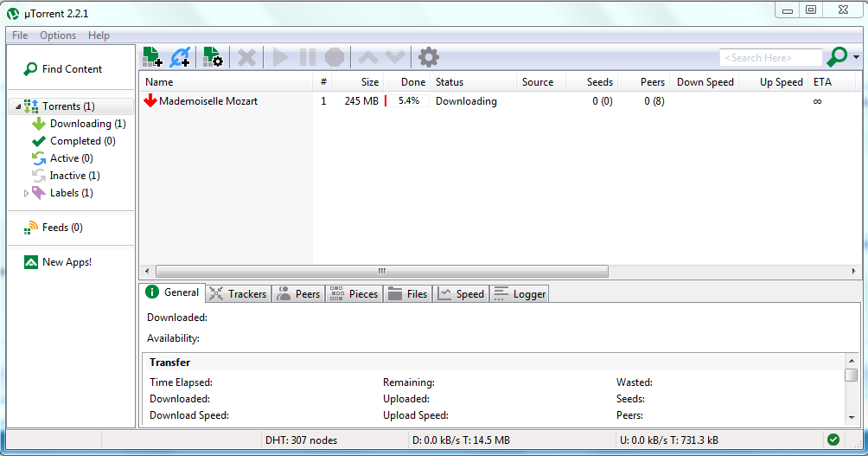
Task: Switch to the Speed tab
Action: (461, 293)
